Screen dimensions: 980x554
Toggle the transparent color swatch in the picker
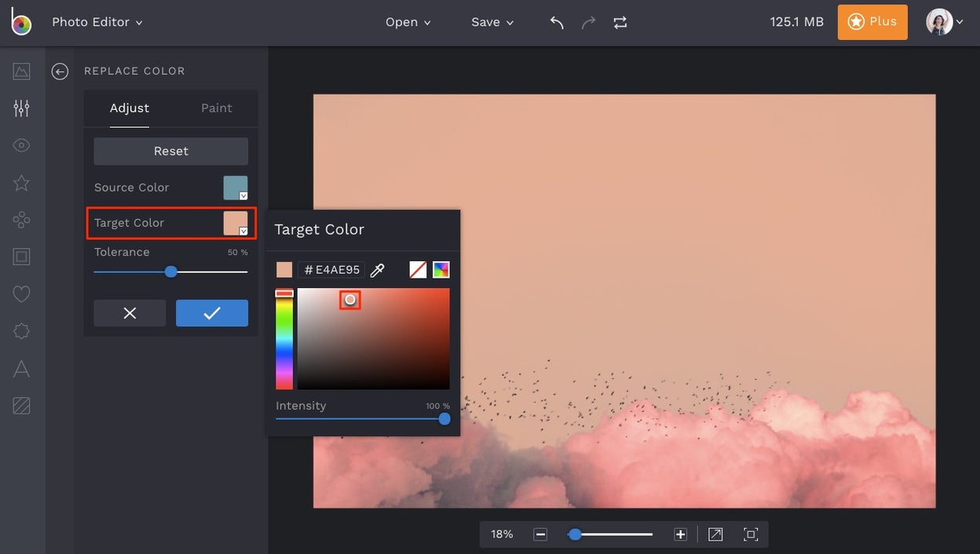click(x=417, y=268)
